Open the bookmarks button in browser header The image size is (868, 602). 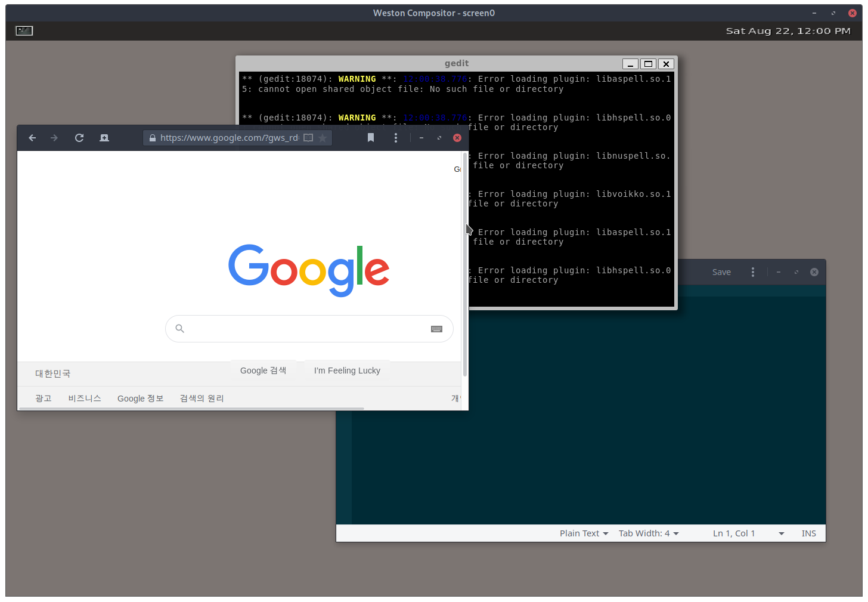pyautogui.click(x=371, y=138)
